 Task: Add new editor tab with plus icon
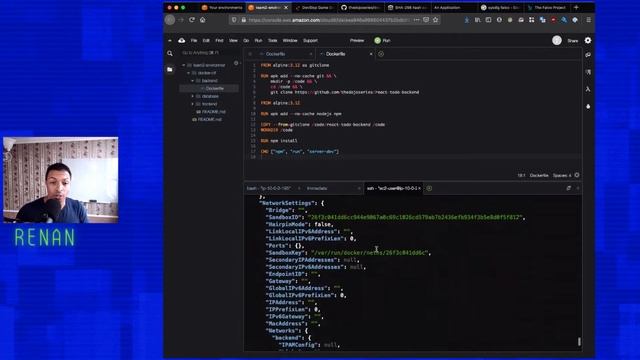pyautogui.click(x=381, y=54)
